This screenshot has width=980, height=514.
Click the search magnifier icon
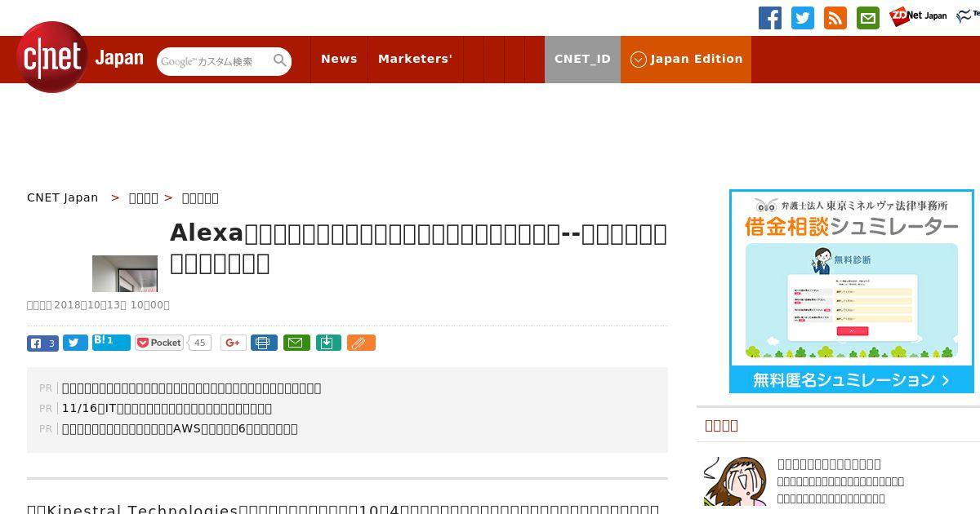tap(280, 60)
